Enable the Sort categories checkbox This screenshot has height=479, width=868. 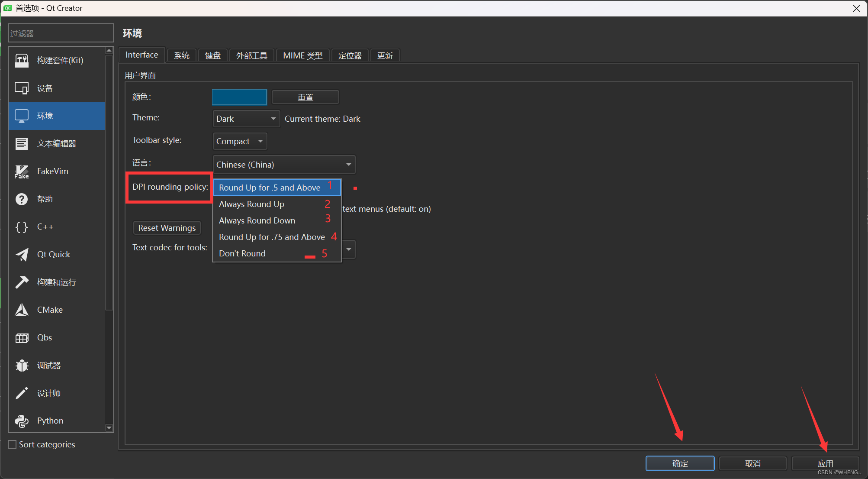point(12,444)
